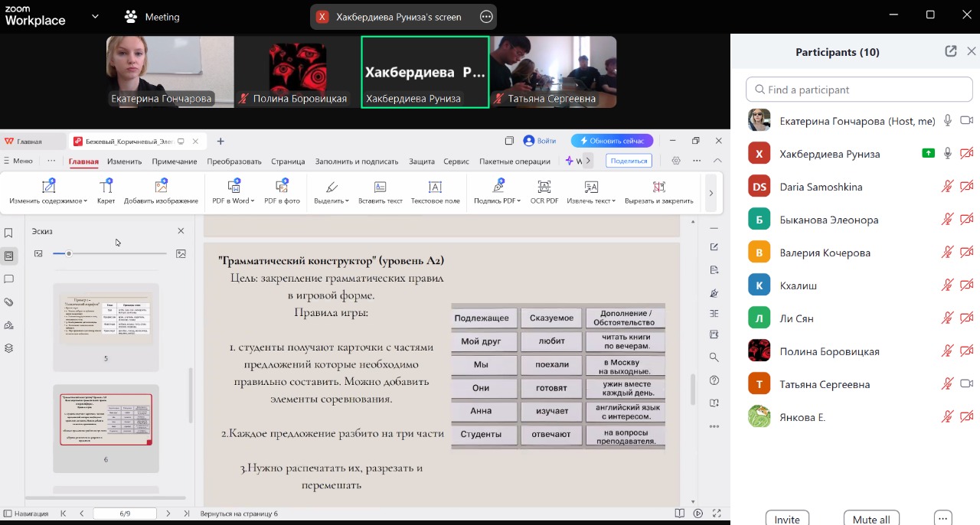The width and height of the screenshot is (980, 525).
Task: Click Вырезать и закрепить tool icon
Action: [x=658, y=187]
